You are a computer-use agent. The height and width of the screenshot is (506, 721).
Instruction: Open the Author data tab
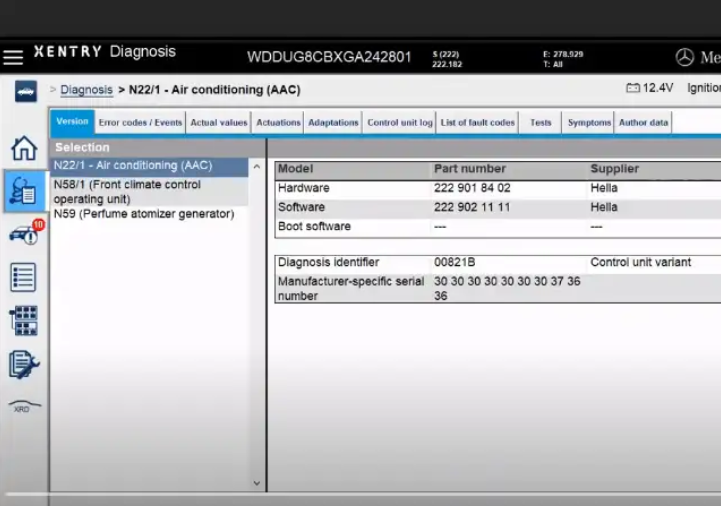(643, 123)
